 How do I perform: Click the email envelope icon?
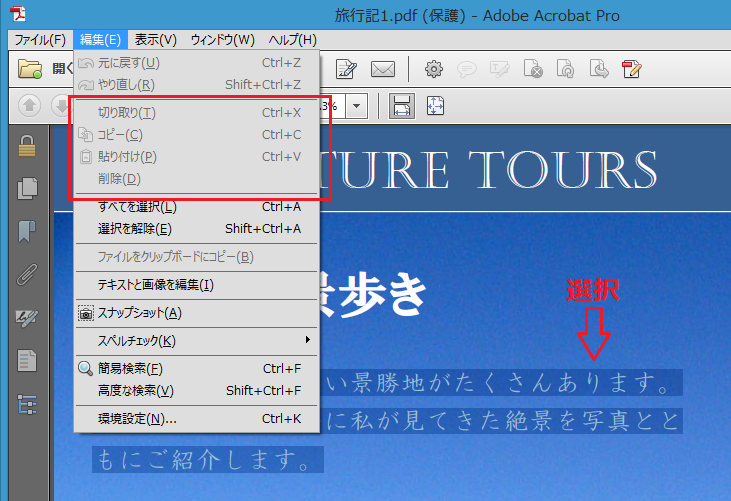pyautogui.click(x=383, y=69)
